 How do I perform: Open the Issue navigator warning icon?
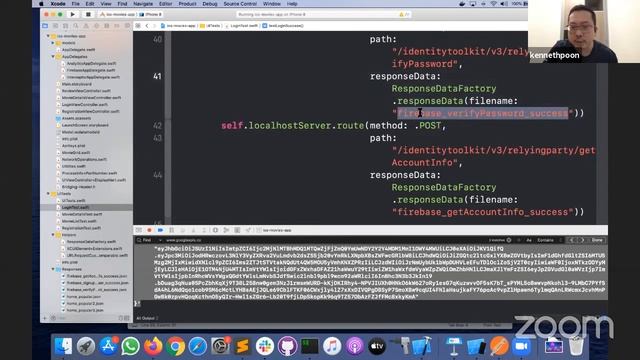[x=86, y=26]
